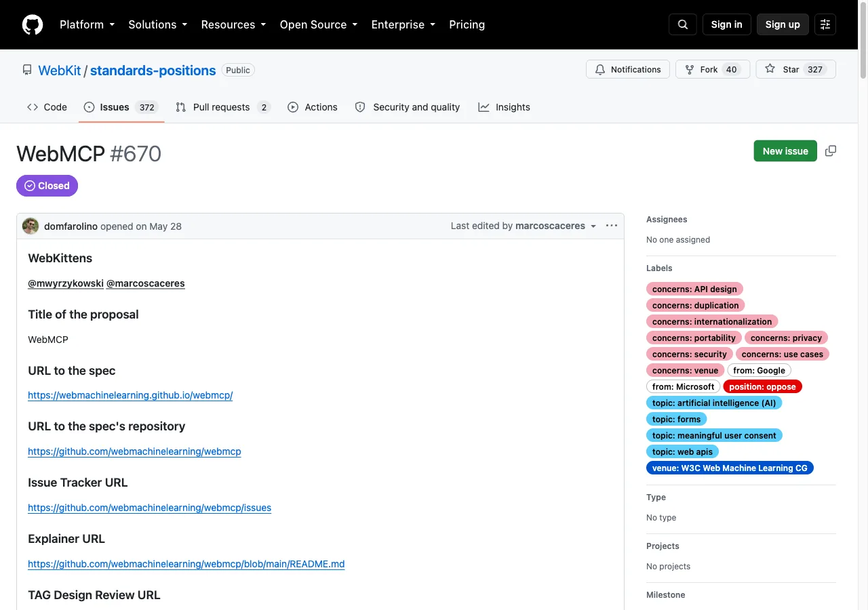Open the Last edited by dropdown
This screenshot has width=868, height=610.
tap(524, 226)
